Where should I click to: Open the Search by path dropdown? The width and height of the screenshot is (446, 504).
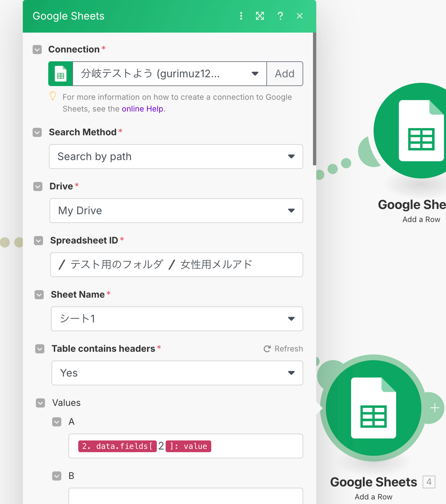pyautogui.click(x=176, y=156)
